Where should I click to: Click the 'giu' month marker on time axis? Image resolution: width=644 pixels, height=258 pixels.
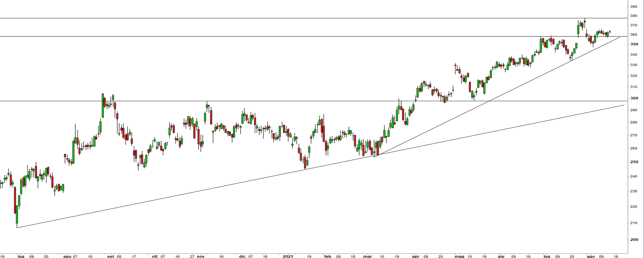[501, 256]
